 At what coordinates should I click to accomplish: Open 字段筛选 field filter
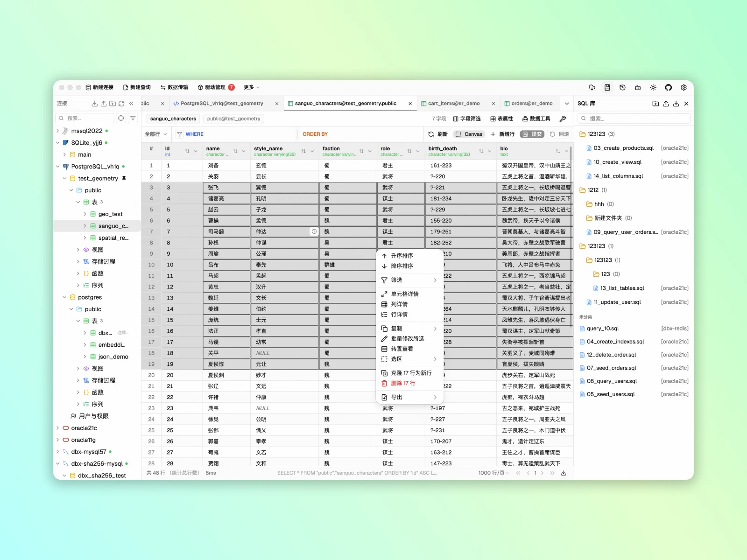click(x=467, y=119)
